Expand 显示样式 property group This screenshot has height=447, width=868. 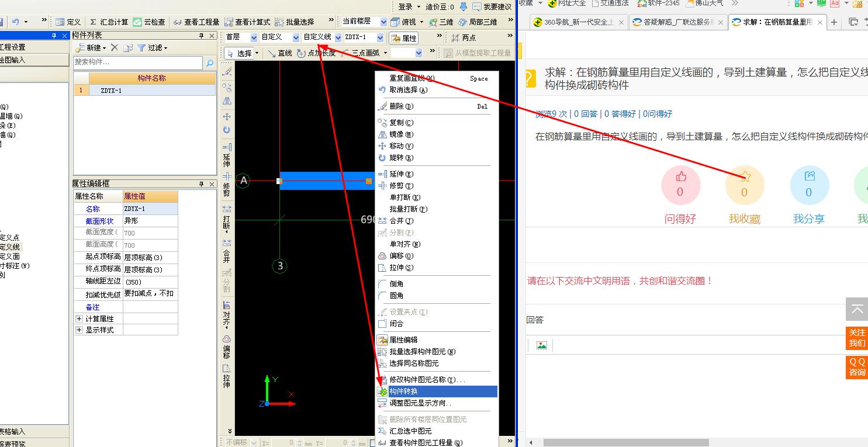[x=79, y=330]
